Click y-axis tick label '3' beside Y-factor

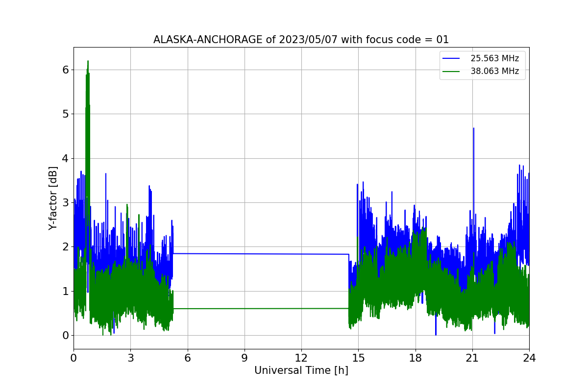coord(66,202)
